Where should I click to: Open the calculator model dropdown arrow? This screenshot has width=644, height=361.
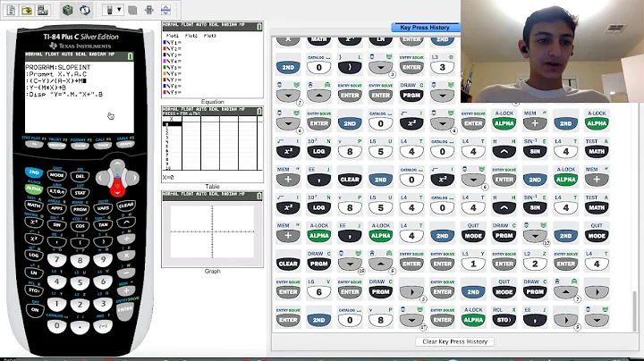(x=119, y=10)
